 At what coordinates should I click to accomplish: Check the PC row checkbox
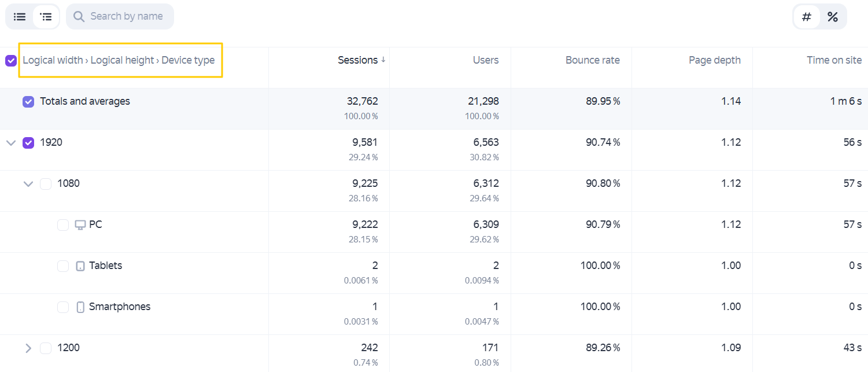(x=63, y=225)
